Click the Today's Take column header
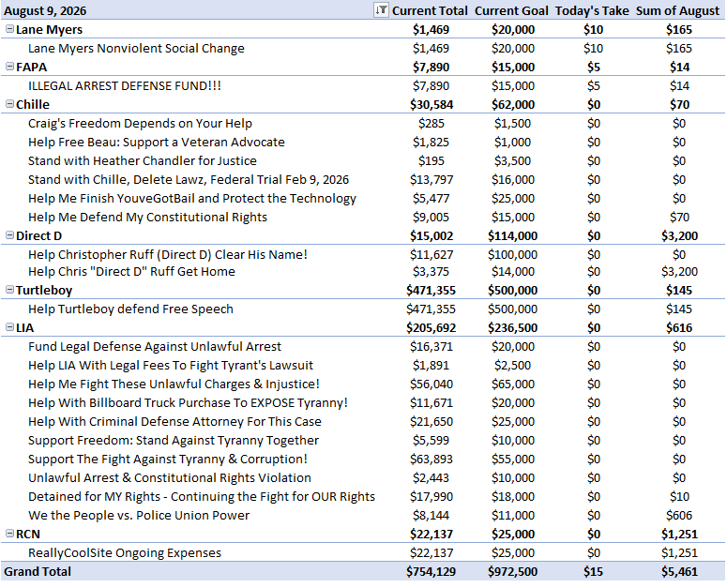The width and height of the screenshot is (727, 588). click(592, 10)
